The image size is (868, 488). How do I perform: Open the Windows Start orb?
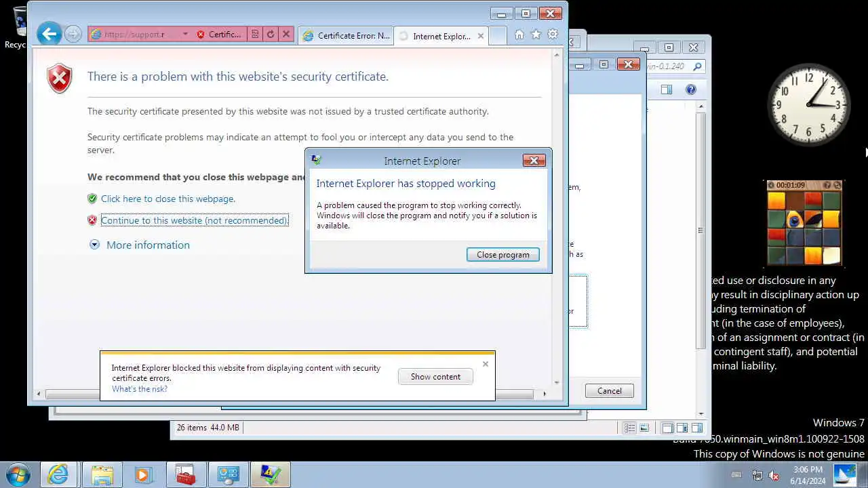[x=18, y=474]
